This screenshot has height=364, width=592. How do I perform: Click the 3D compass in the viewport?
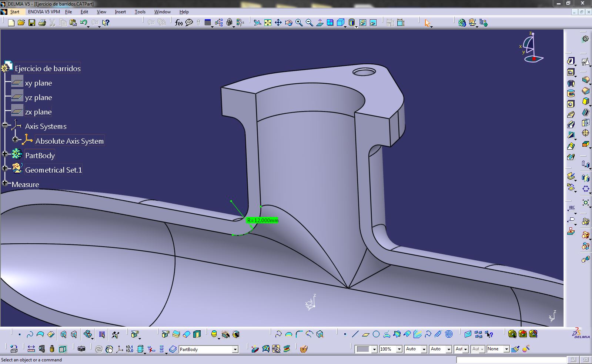[x=532, y=47]
